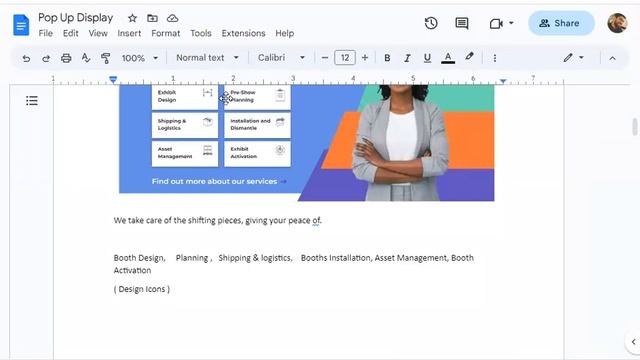Click the move to folder icon
Screen dimensions: 640x360
(152, 18)
